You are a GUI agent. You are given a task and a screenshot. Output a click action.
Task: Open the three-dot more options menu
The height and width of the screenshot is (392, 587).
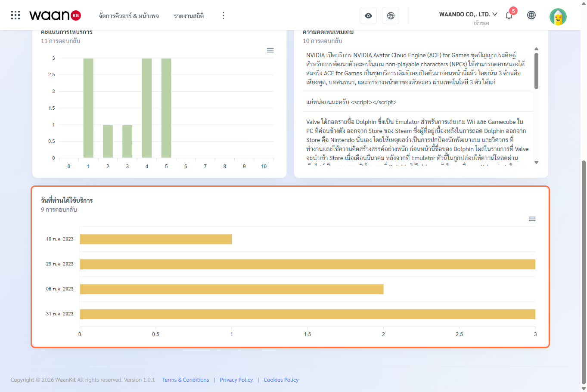[x=223, y=15]
